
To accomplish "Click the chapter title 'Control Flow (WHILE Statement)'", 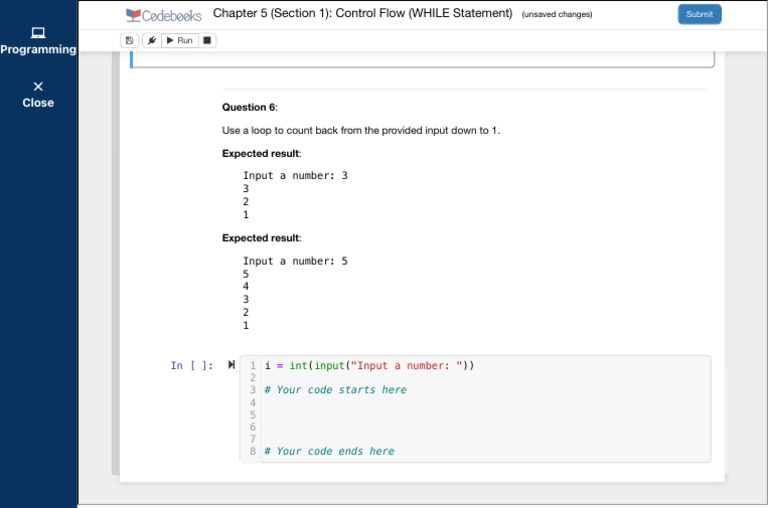I will [x=424, y=13].
